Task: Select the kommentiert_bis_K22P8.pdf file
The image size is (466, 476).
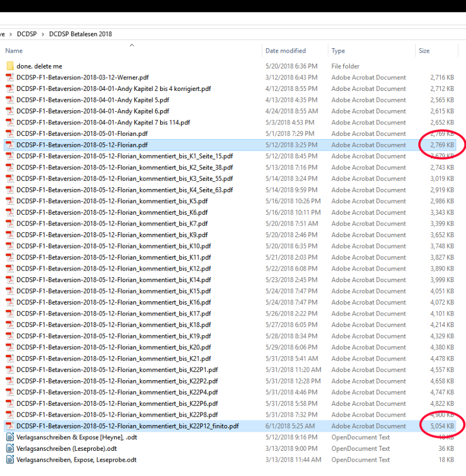Action: tap(117, 415)
